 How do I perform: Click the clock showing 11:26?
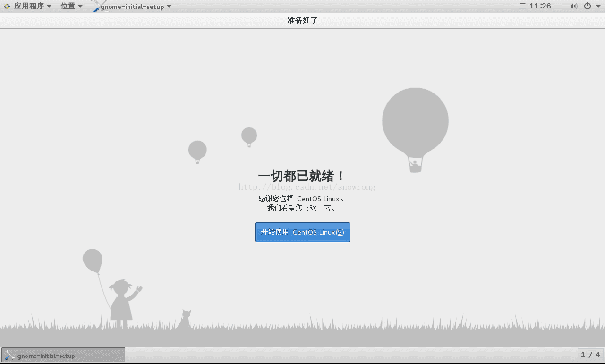coord(535,6)
